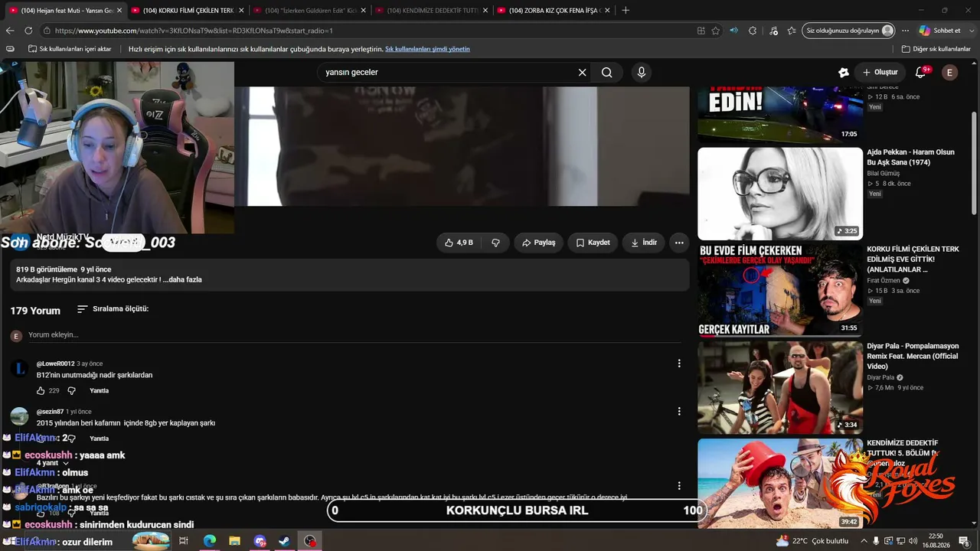
Task: Open Microsoft Edge from the taskbar
Action: 210,541
